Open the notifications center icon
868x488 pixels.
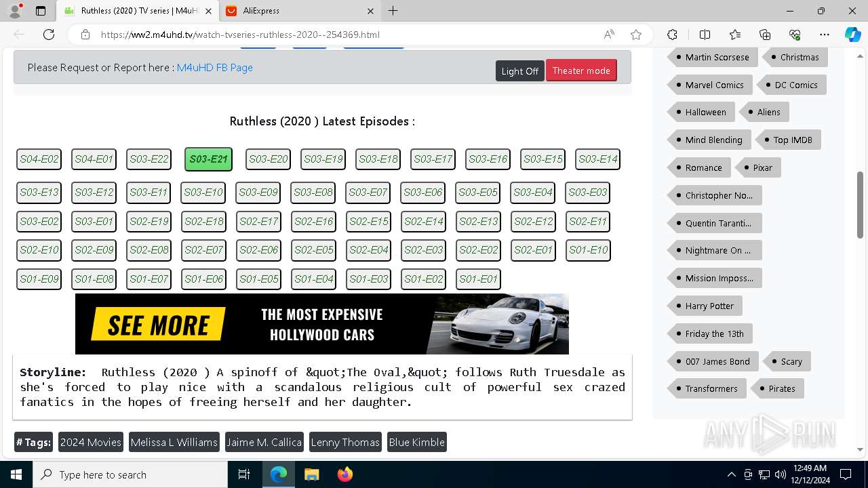pyautogui.click(x=846, y=474)
